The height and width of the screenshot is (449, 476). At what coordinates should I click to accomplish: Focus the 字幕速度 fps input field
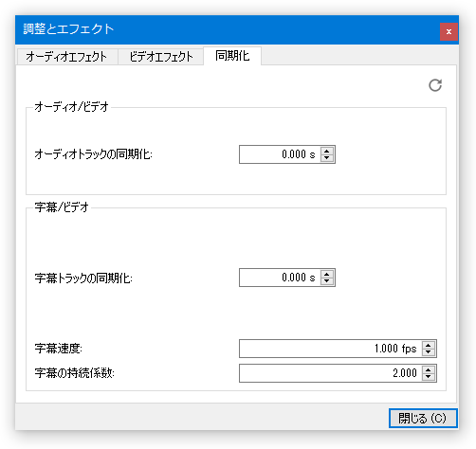(331, 349)
